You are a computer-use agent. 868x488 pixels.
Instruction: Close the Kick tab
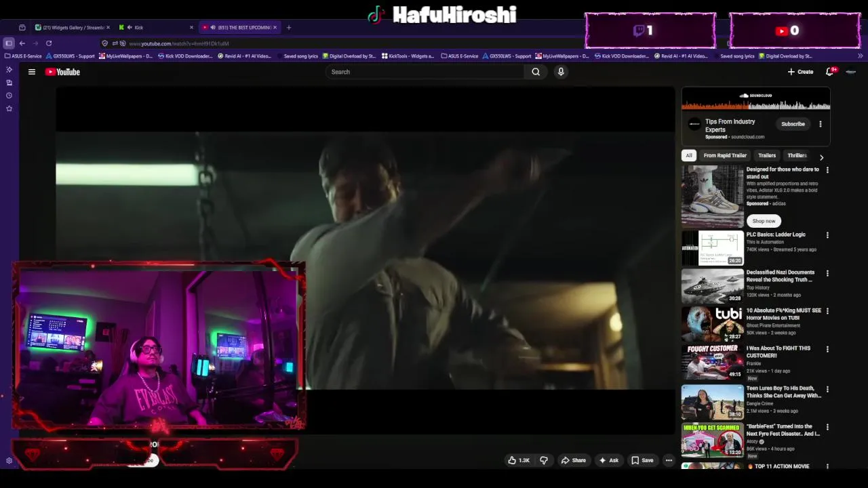tap(191, 28)
